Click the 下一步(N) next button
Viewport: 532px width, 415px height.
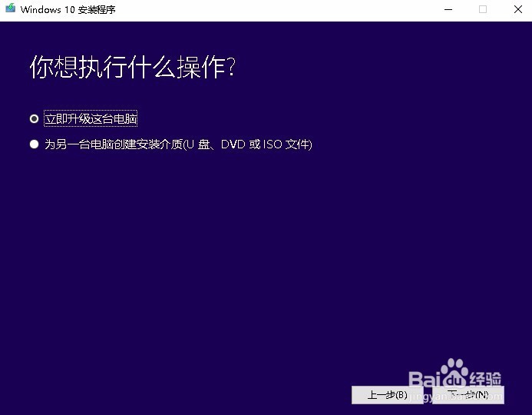(x=468, y=395)
